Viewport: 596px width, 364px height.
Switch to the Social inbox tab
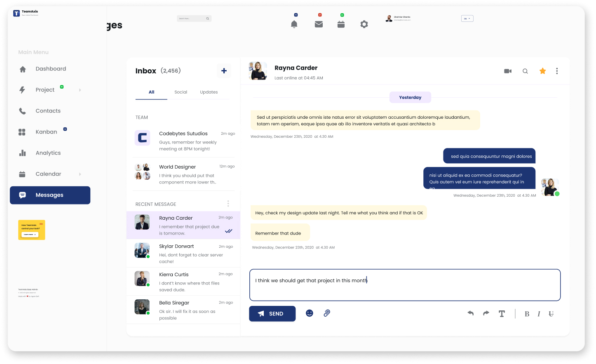point(181,92)
